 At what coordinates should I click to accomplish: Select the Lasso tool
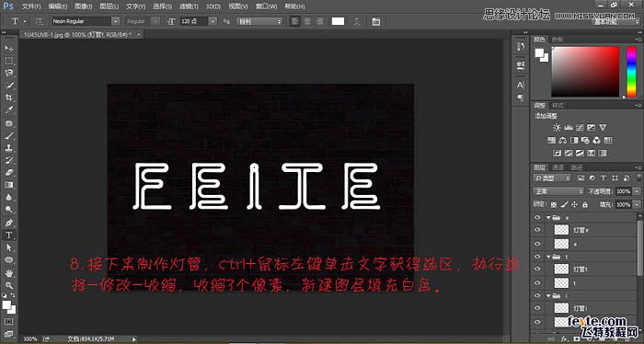coord(8,73)
